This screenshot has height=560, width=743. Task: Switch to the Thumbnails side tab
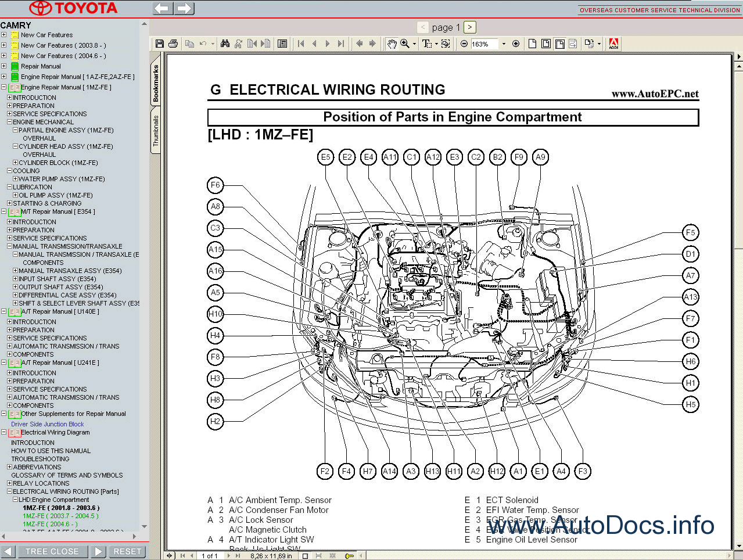tap(156, 131)
